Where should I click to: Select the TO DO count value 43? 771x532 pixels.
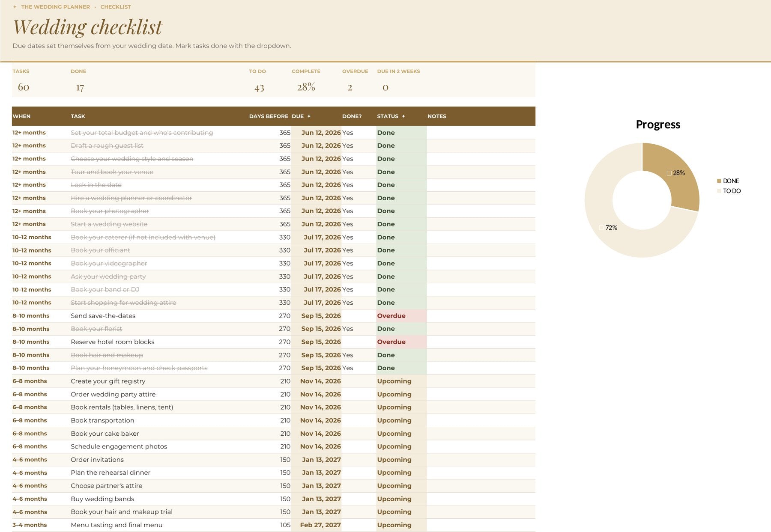259,87
